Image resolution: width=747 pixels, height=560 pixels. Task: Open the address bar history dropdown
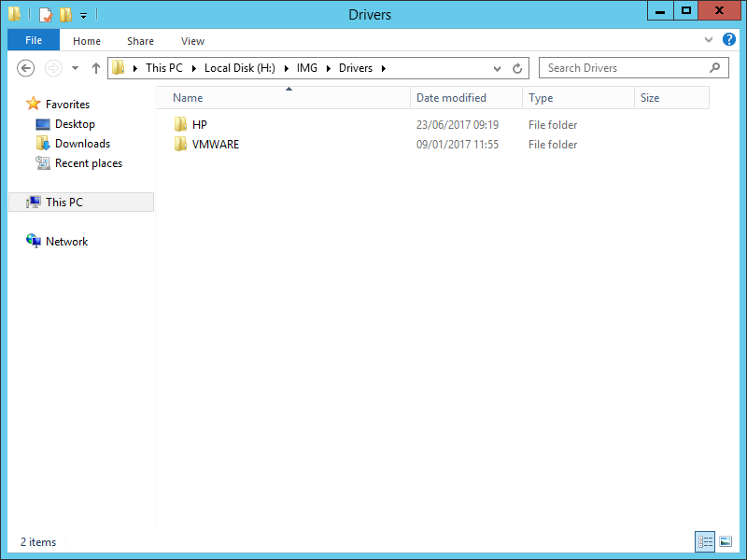497,68
